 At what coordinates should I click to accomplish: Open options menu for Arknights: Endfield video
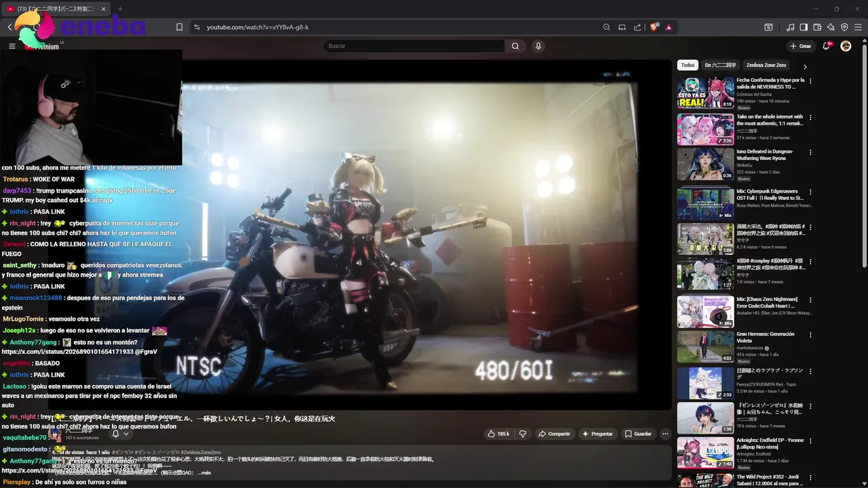[810, 441]
